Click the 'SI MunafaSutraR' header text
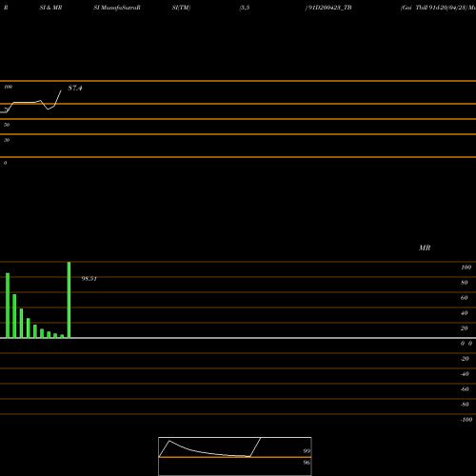The height and width of the screenshot is (476, 476). pyautogui.click(x=117, y=8)
